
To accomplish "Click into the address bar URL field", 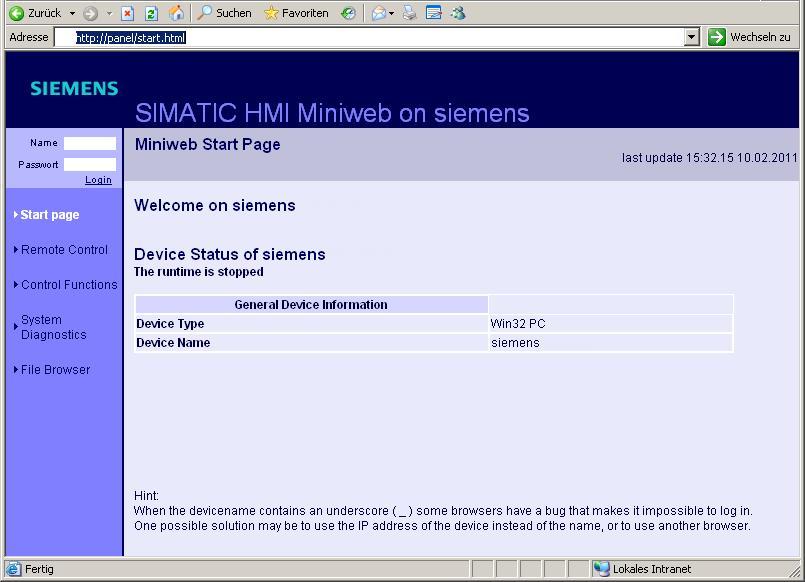I will coord(370,37).
